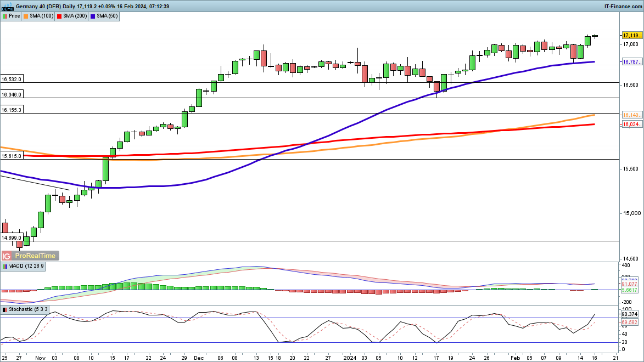
Task: Click the Nov label on date axis
Action: pyautogui.click(x=40, y=358)
